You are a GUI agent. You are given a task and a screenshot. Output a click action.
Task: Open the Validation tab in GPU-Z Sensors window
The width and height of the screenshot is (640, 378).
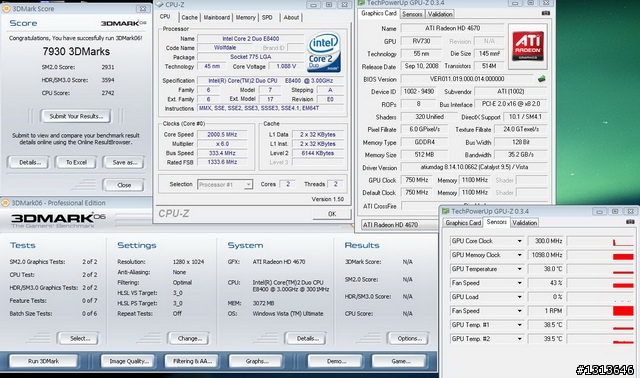pyautogui.click(x=524, y=223)
